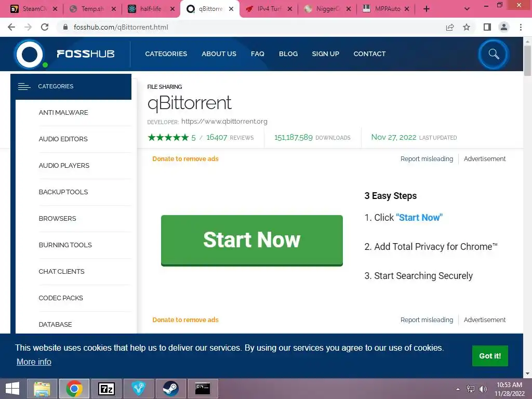Select ANTI MALWARE category
The image size is (532, 399).
tap(63, 113)
